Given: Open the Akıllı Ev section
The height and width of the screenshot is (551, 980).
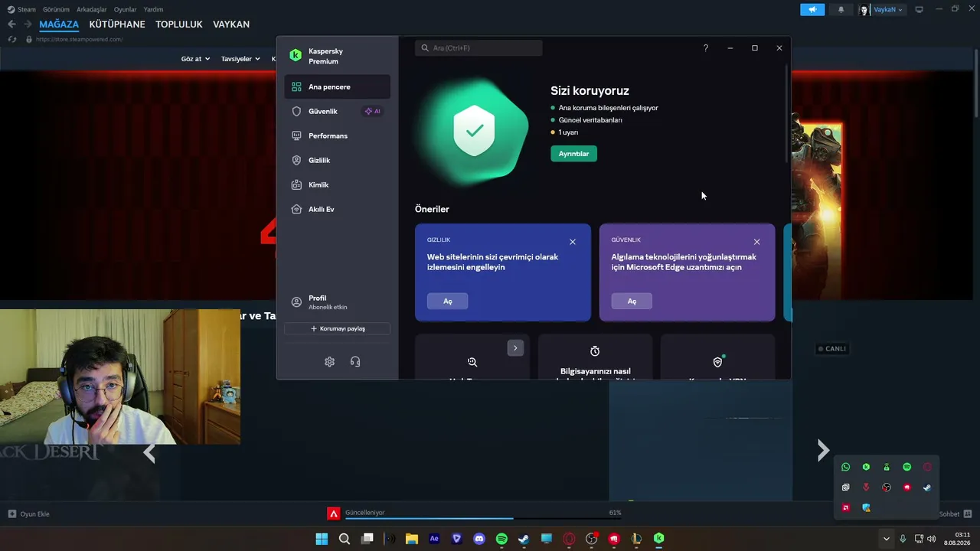Looking at the screenshot, I should tap(337, 210).
